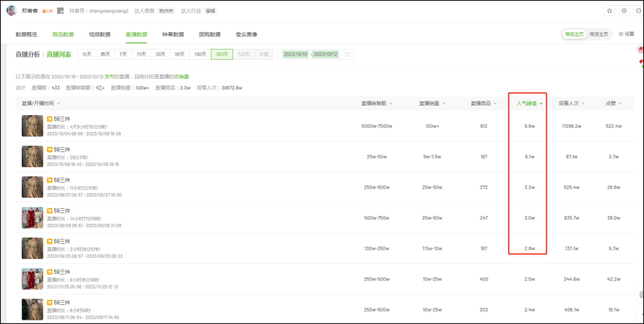
Task: Select the 180天 time range
Action: (x=200, y=54)
